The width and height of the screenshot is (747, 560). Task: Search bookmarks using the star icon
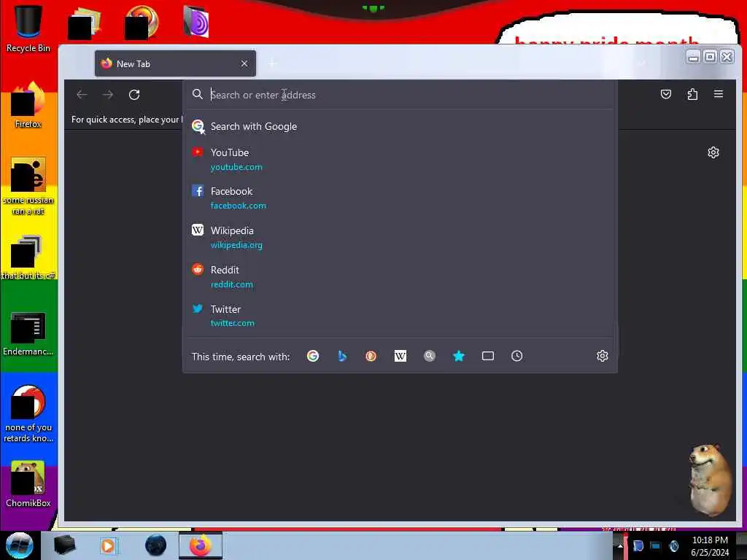[459, 356]
